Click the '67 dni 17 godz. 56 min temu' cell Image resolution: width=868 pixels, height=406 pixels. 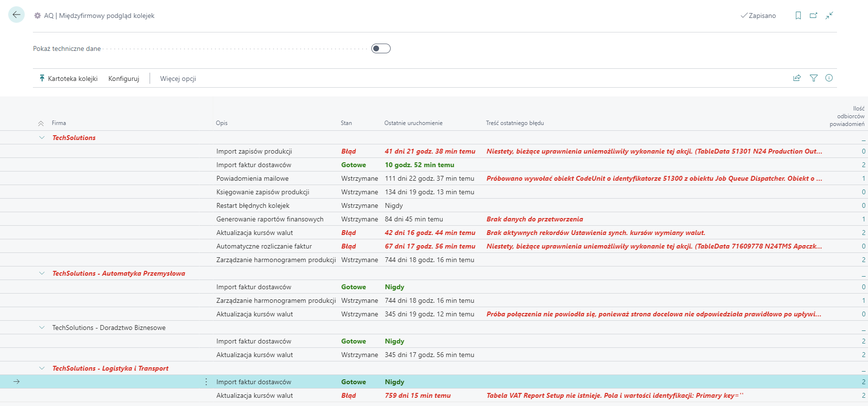point(430,246)
